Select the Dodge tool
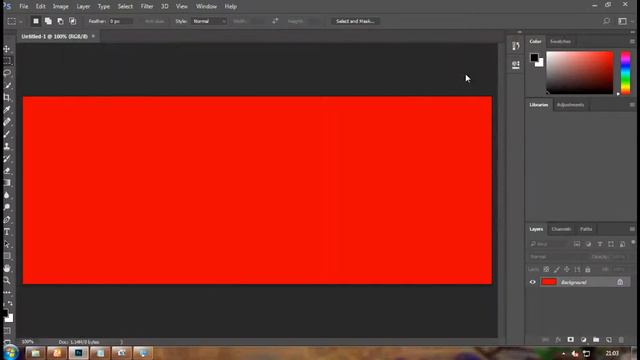This screenshot has height=360, width=640. [7, 207]
